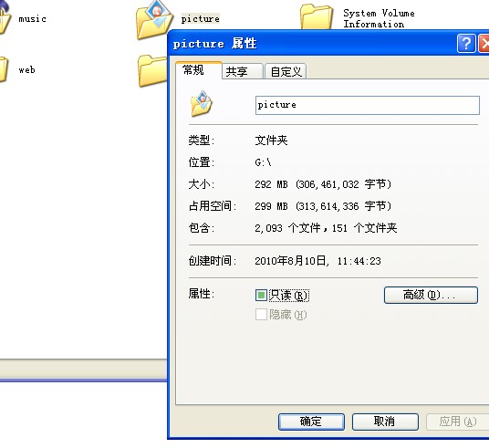Click the G:\ location value
The height and width of the screenshot is (448, 489).
point(263,162)
